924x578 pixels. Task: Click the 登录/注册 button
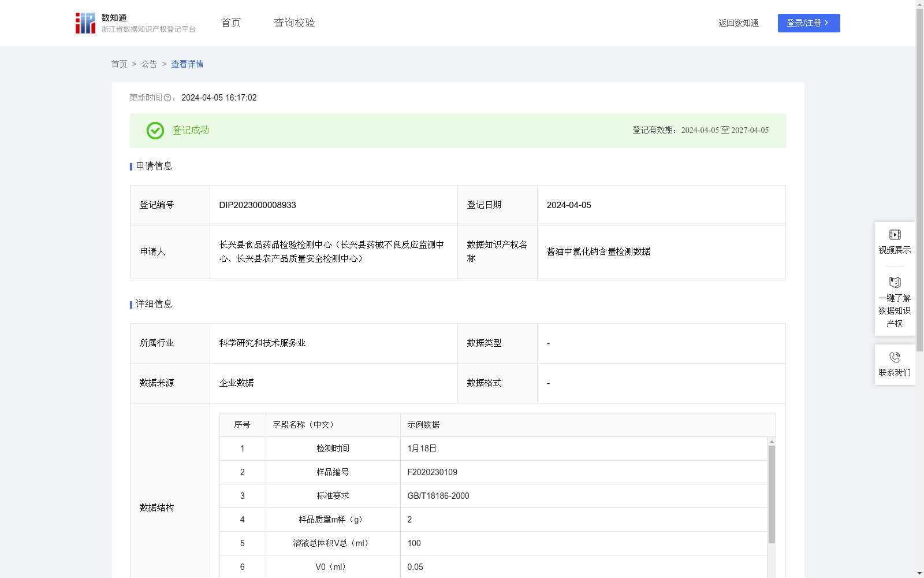pos(808,23)
